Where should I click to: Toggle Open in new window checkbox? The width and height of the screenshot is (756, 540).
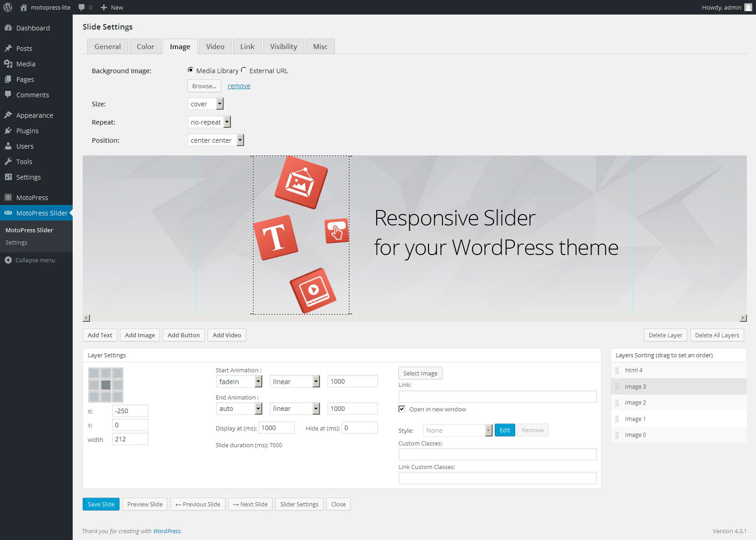[x=402, y=409]
